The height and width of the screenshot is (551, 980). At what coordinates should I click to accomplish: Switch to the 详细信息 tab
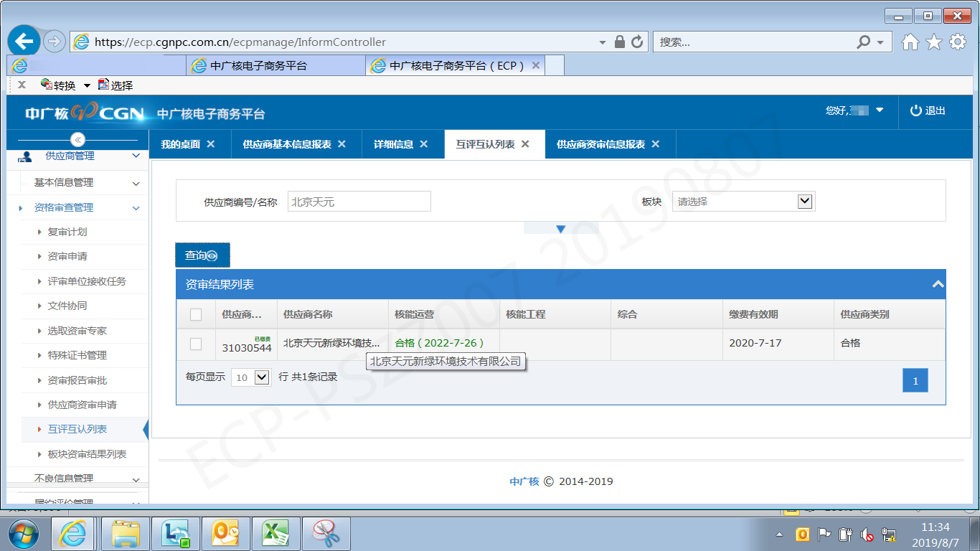393,144
